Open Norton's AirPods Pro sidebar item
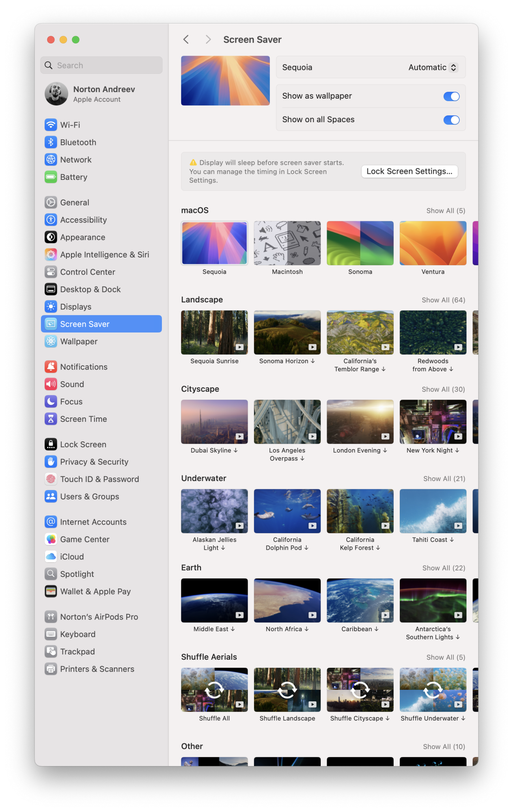Image resolution: width=513 pixels, height=812 pixels. click(x=101, y=617)
